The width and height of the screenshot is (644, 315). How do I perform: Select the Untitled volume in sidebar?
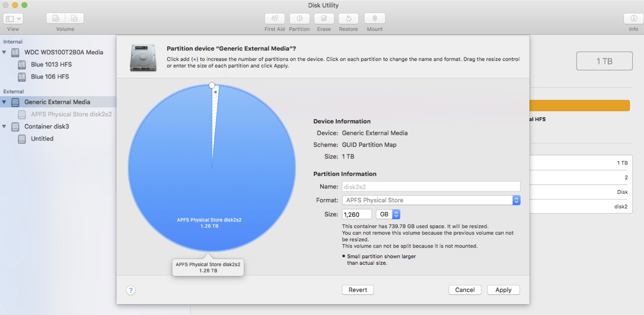click(x=42, y=139)
